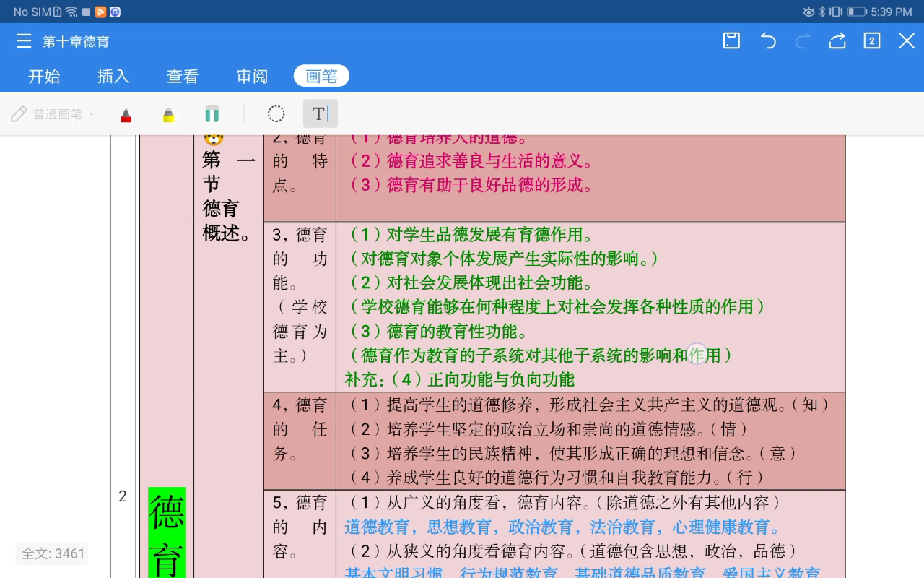Image resolution: width=924 pixels, height=578 pixels.
Task: Tap the 全文: 3461 word count
Action: 53,554
